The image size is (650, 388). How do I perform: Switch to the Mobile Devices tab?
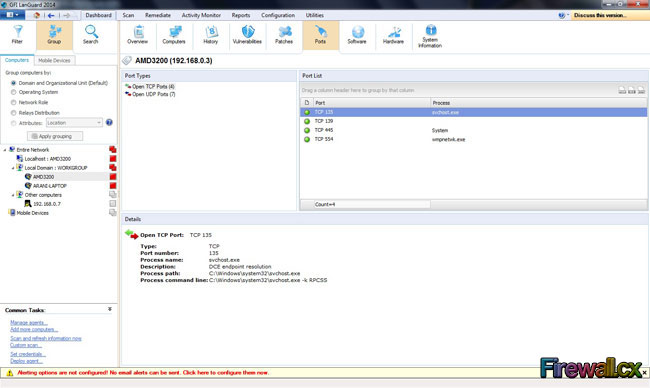pyautogui.click(x=54, y=60)
